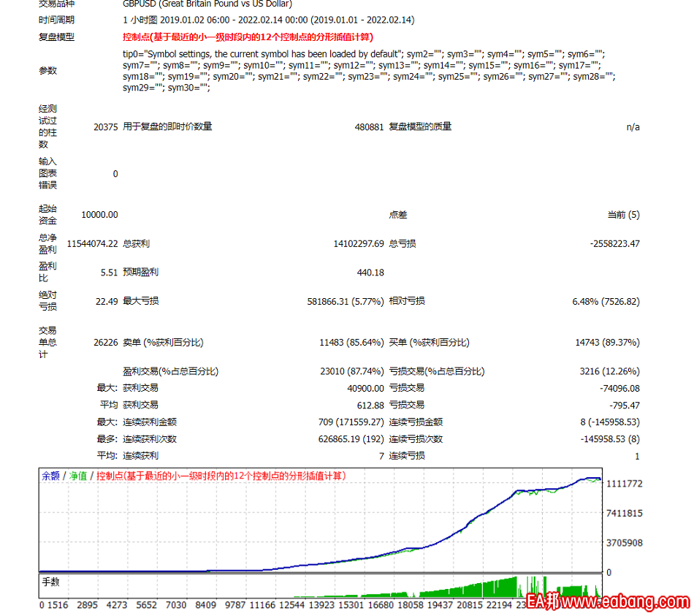Select the 26226 total trades number
Screen dimensions: 694x616
104,342
